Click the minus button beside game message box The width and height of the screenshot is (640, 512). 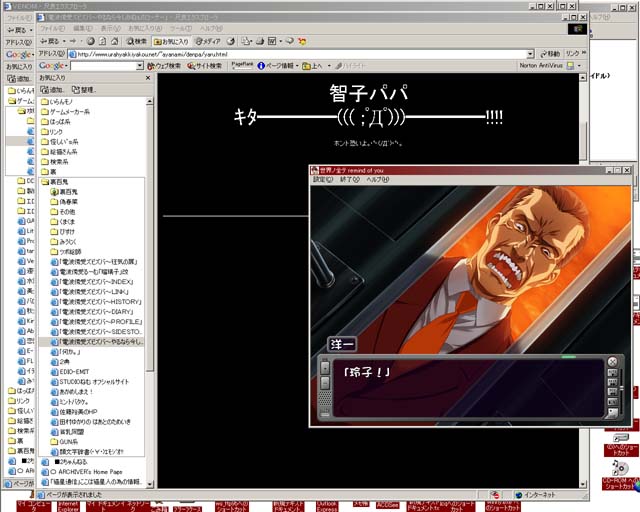click(325, 383)
